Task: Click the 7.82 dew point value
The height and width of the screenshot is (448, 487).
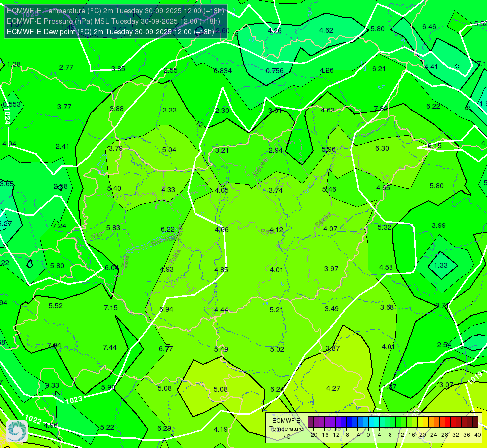Action: tap(381, 109)
